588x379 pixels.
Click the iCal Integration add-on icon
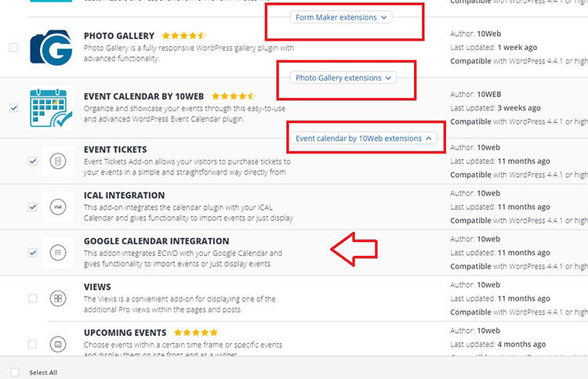point(57,207)
